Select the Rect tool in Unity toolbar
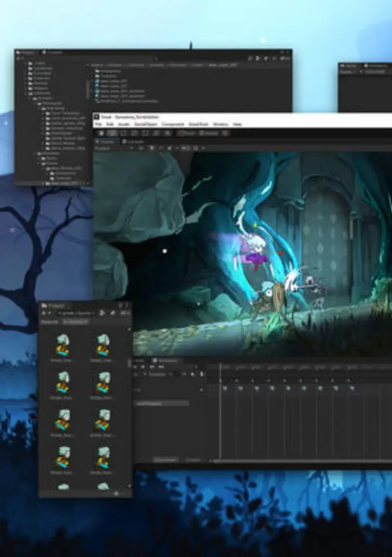 [x=146, y=133]
